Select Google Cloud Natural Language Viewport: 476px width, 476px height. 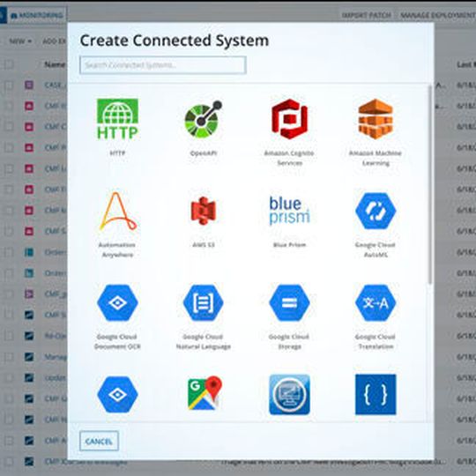[204, 302]
